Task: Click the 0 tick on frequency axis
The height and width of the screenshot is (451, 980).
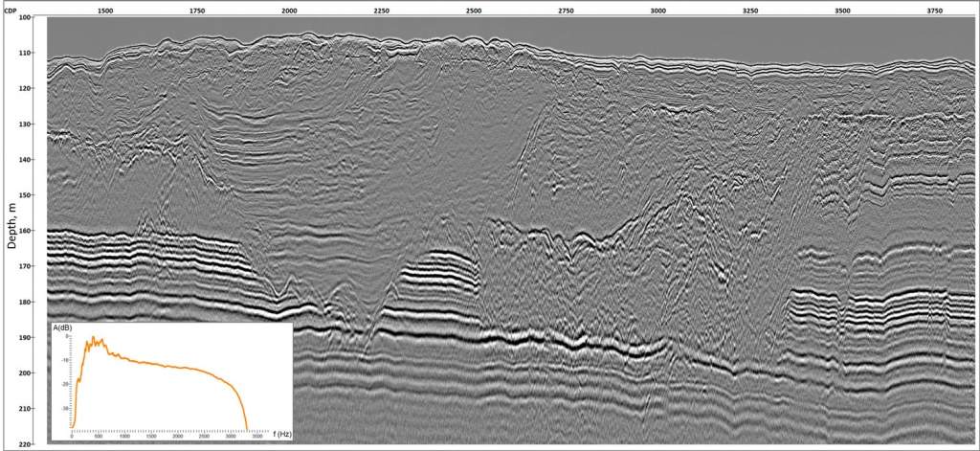Action: point(72,437)
